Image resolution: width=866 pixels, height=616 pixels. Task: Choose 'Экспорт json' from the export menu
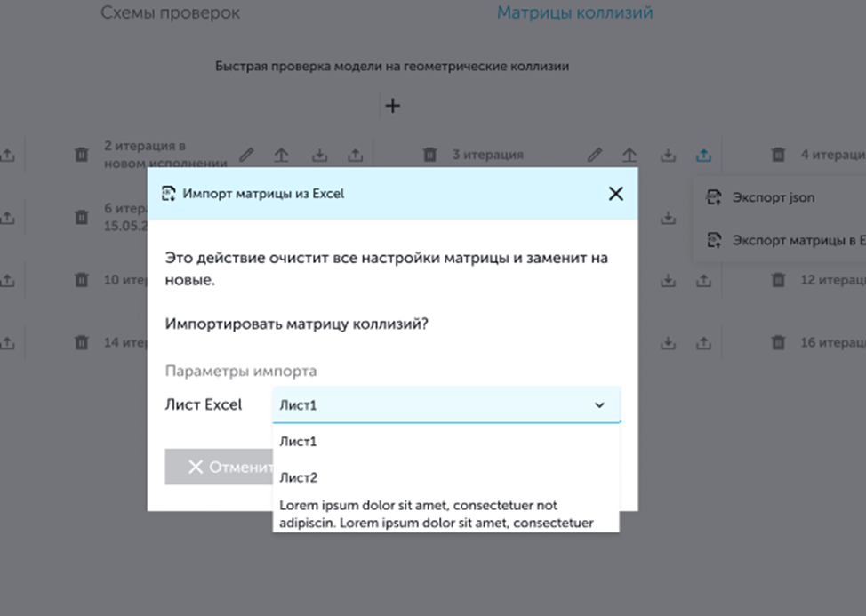tap(772, 197)
